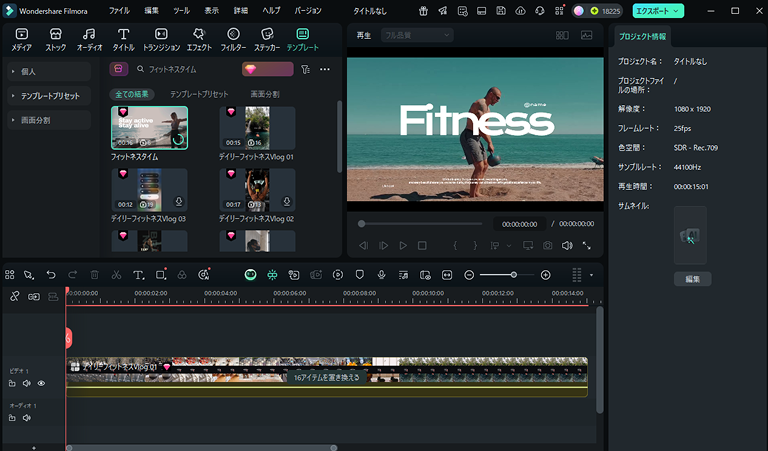
Task: Open the オーディオ audio tab
Action: pyautogui.click(x=89, y=40)
